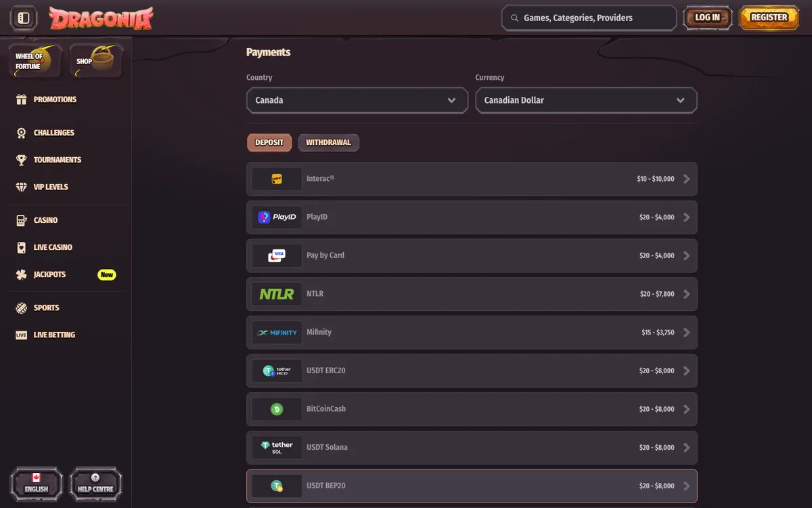Click the VIP Levels diamond icon

click(x=21, y=187)
